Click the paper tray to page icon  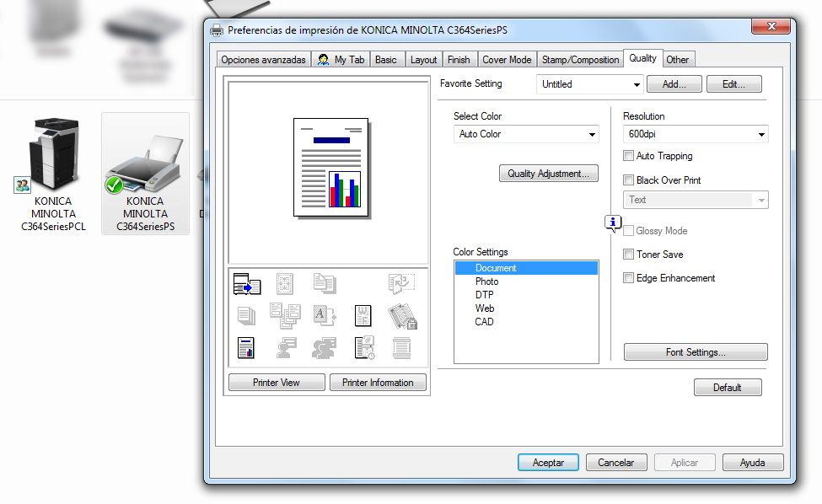coord(247,284)
